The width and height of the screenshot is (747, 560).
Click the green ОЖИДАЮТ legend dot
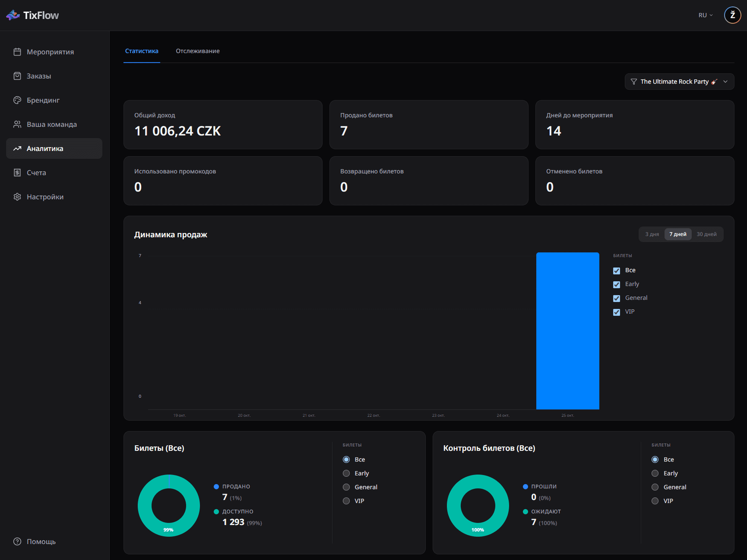pyautogui.click(x=525, y=511)
